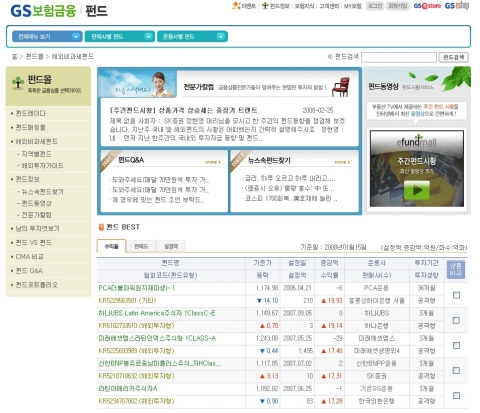Image resolution: width=480 pixels, height=413 pixels.
Task: Open 펀드 Q&A in the sidebar
Action: [x=29, y=271]
